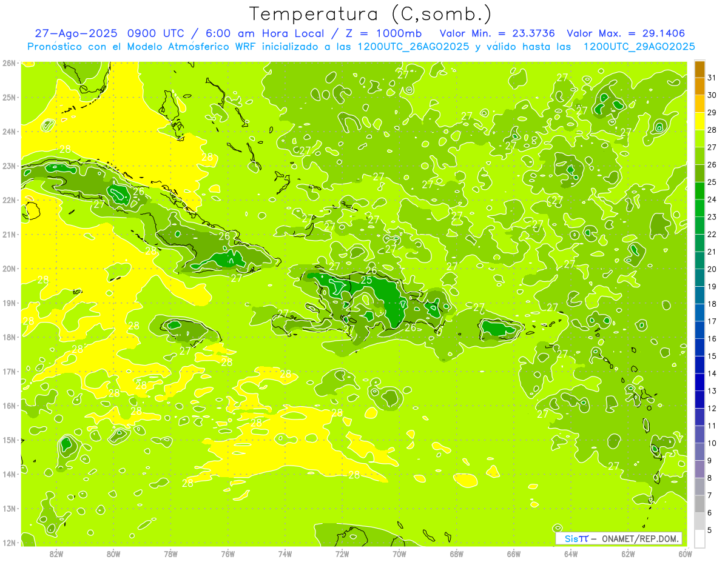728x562 pixels.
Task: Click the chart title 'Temperatura (C,somb.)'
Action: (x=371, y=14)
